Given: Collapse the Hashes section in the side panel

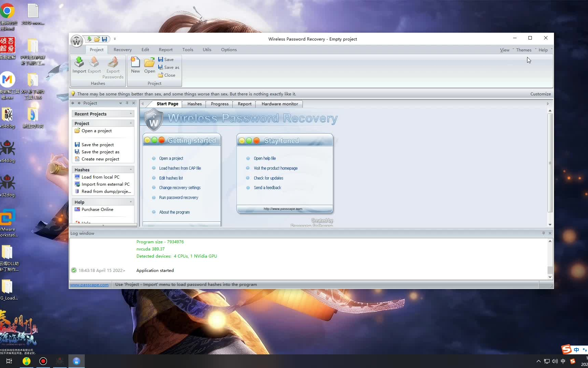Looking at the screenshot, I should click(131, 170).
